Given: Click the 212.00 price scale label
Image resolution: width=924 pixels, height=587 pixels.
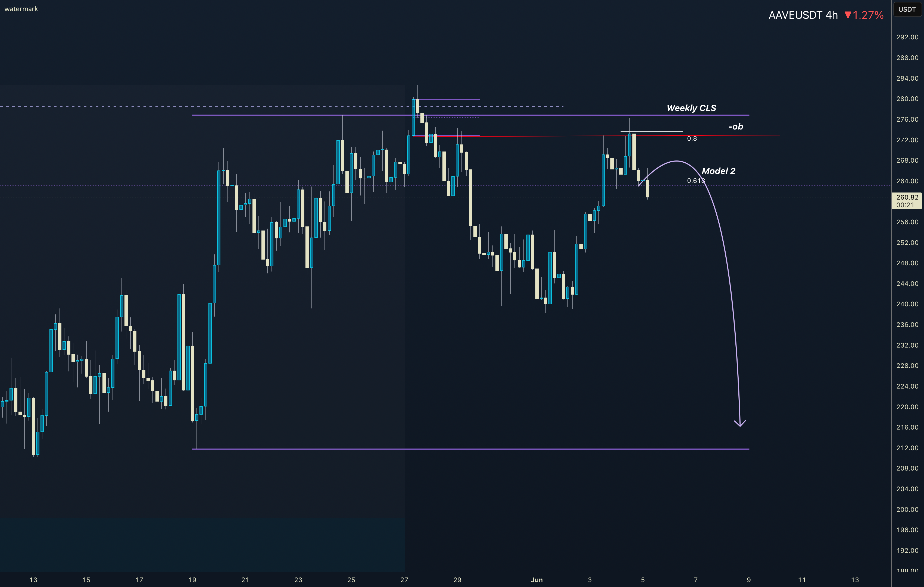Looking at the screenshot, I should pyautogui.click(x=907, y=448).
